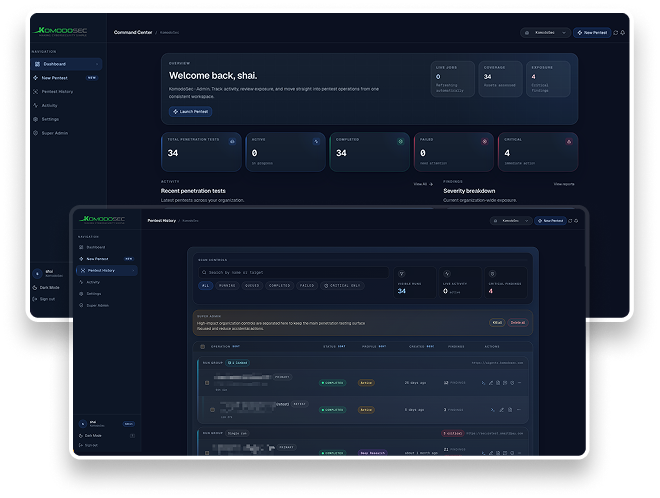This screenshot has height=498, width=660.
Task: Check the row created 5 days ago
Action: pos(213,410)
